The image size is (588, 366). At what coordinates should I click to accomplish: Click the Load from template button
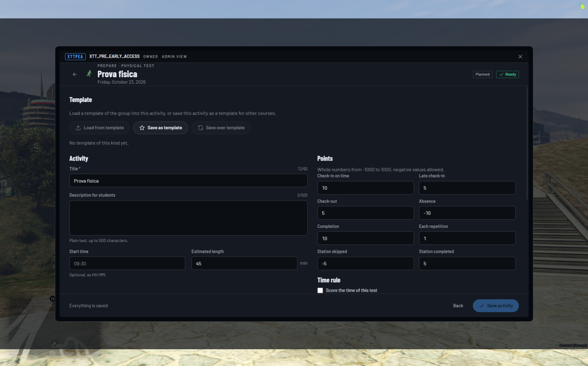pos(99,128)
